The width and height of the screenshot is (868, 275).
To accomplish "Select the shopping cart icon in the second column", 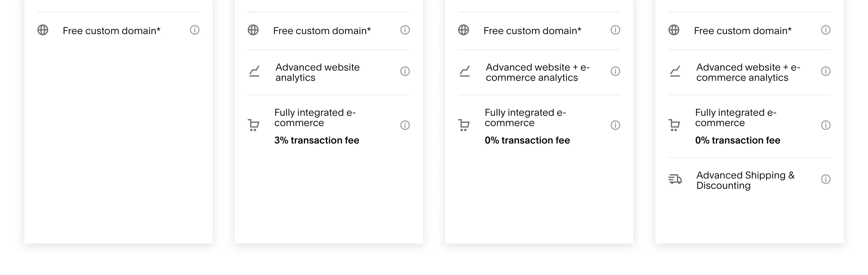I will (254, 125).
